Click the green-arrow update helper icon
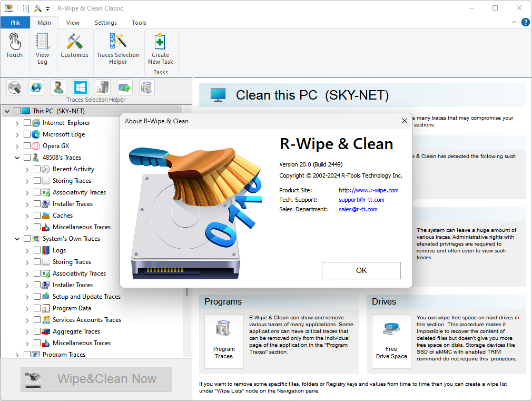Viewport: 532px width, 401px height. pyautogui.click(x=124, y=87)
